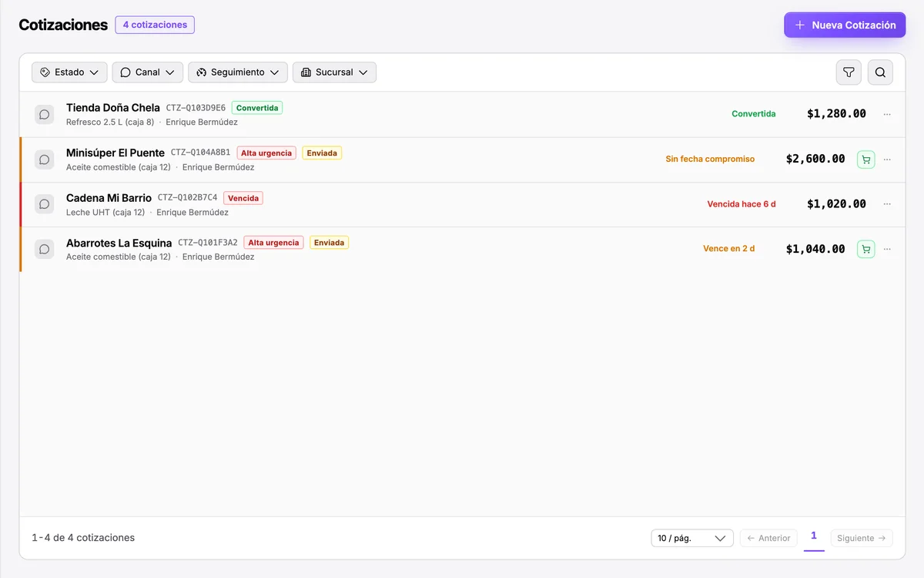Click the 1-4 de 4 cotizaciones summary
The image size is (924, 578).
pos(83,538)
